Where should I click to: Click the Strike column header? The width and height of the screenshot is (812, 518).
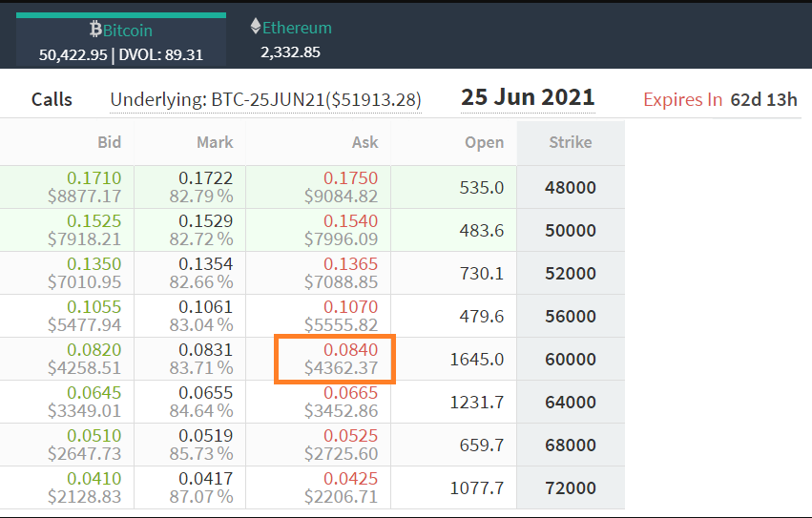571,142
